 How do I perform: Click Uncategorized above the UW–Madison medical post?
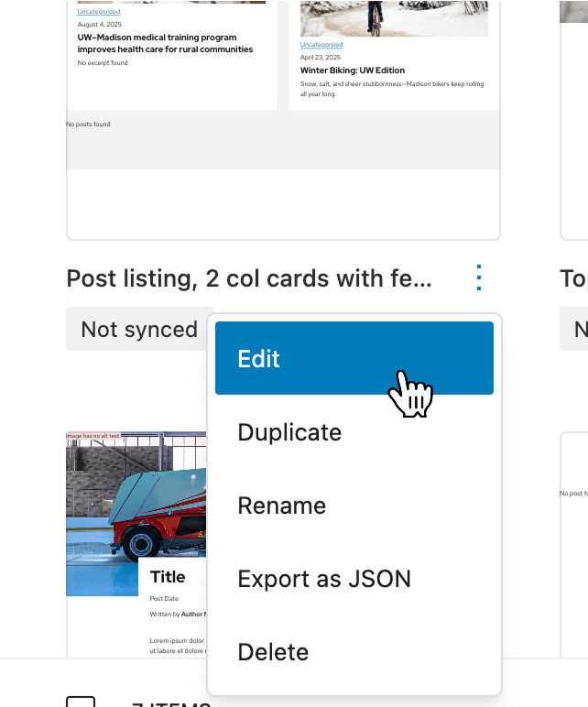click(98, 12)
